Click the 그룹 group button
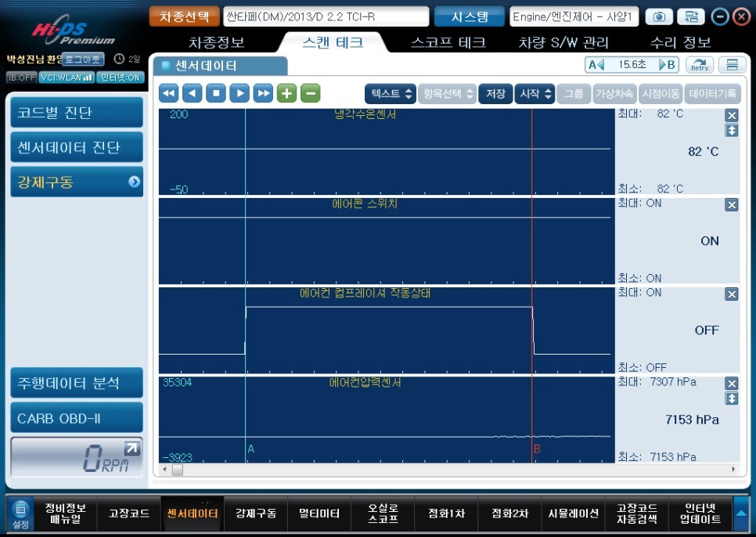 [574, 93]
